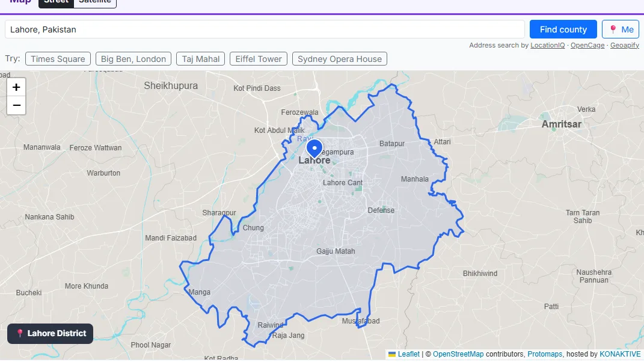Click the Raja Jang label on map

pyautogui.click(x=288, y=336)
